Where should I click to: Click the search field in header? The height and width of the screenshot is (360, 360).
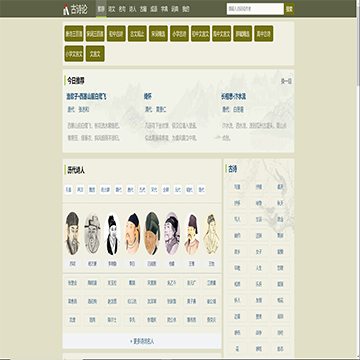click(255, 9)
